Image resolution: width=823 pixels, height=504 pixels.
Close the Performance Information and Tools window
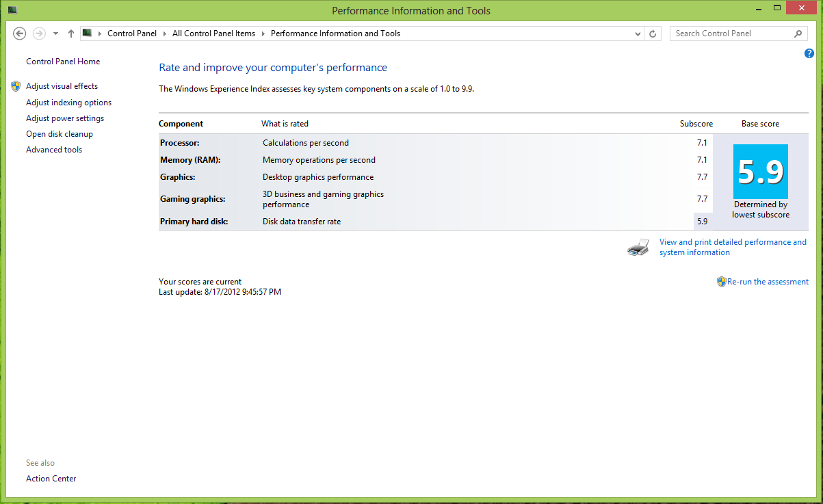coord(801,9)
